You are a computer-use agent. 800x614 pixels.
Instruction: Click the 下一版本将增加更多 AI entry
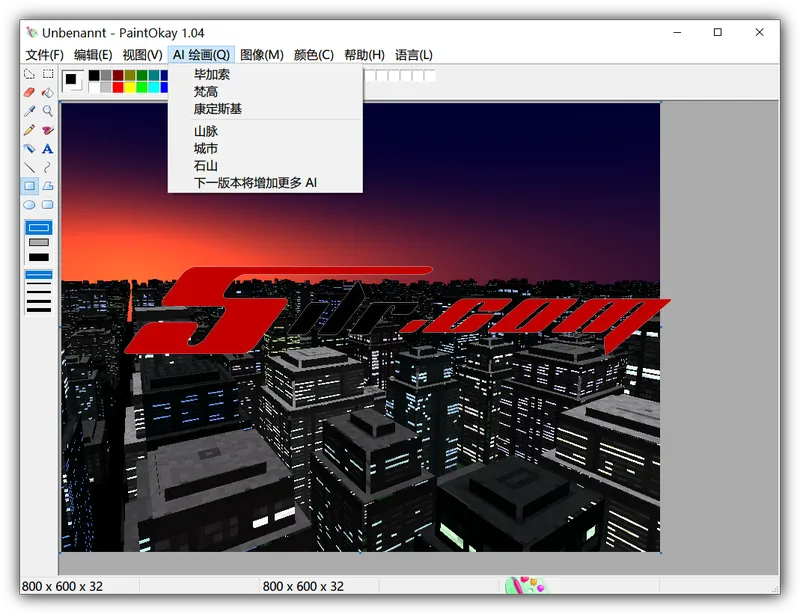pyautogui.click(x=265, y=183)
